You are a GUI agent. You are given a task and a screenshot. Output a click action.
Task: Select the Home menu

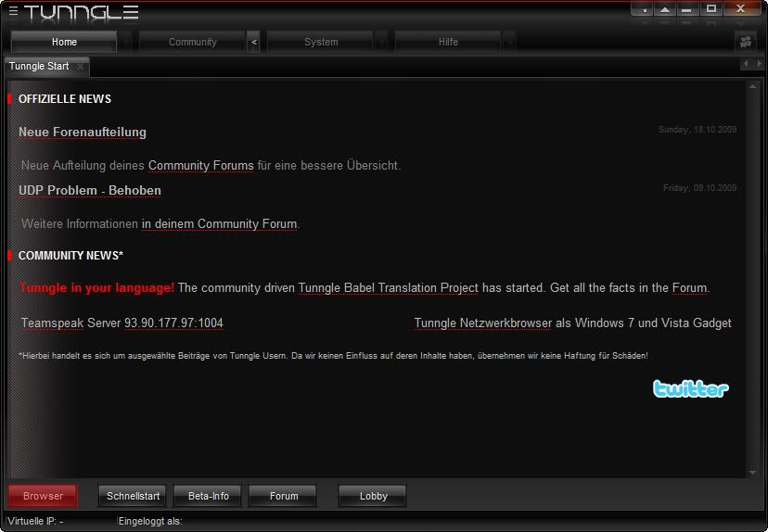tap(64, 42)
